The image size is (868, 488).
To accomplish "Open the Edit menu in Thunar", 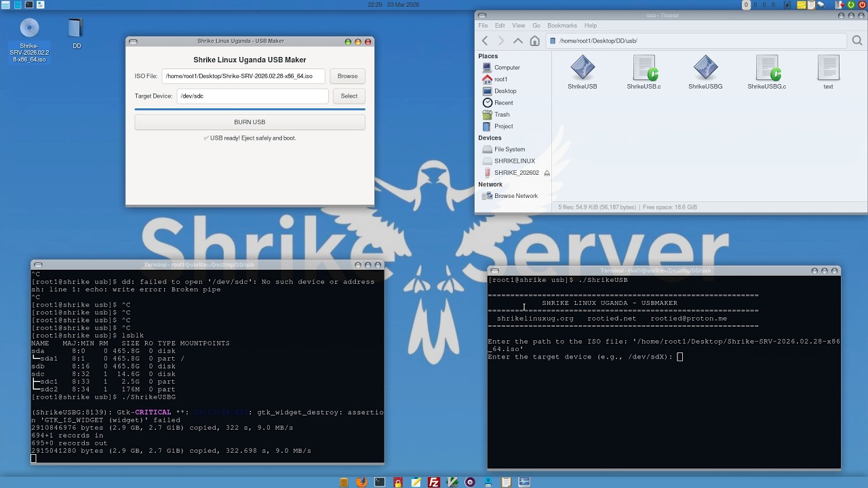I will point(500,26).
